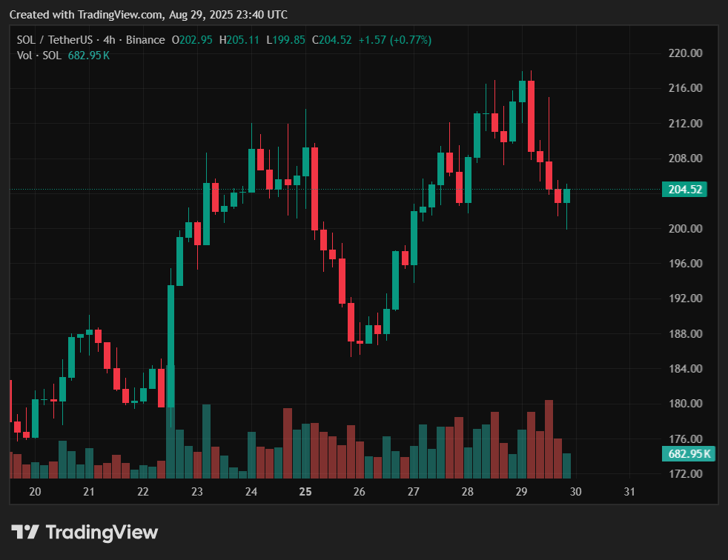Click the Binance exchange label

click(145, 40)
